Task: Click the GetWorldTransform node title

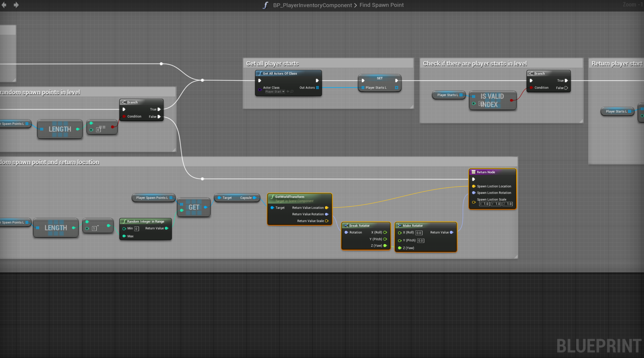Action: click(290, 197)
